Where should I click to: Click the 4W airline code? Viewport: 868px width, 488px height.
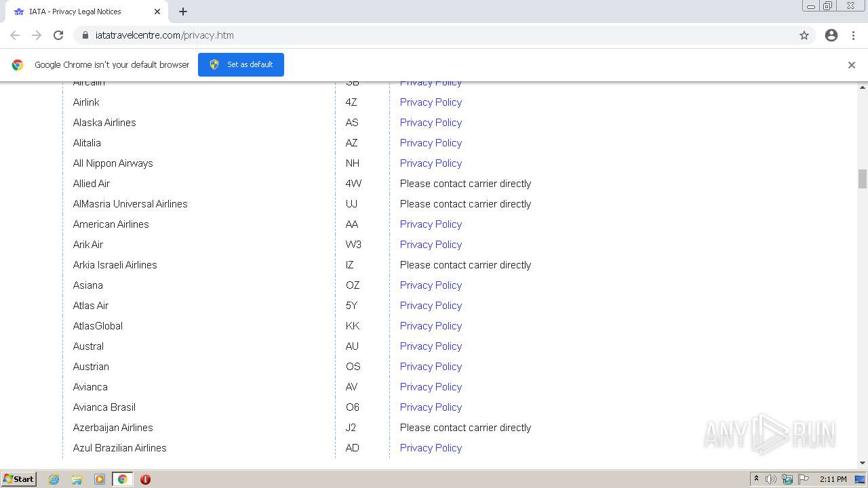354,184
